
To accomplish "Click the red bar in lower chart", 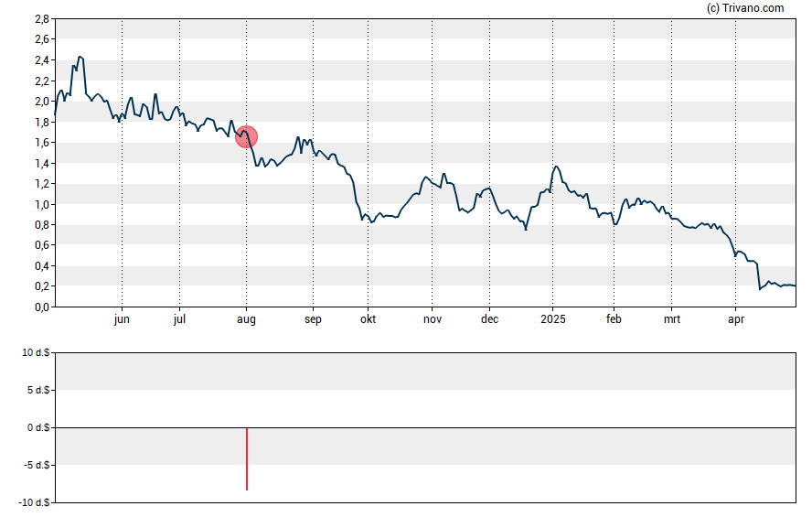I will tap(247, 459).
